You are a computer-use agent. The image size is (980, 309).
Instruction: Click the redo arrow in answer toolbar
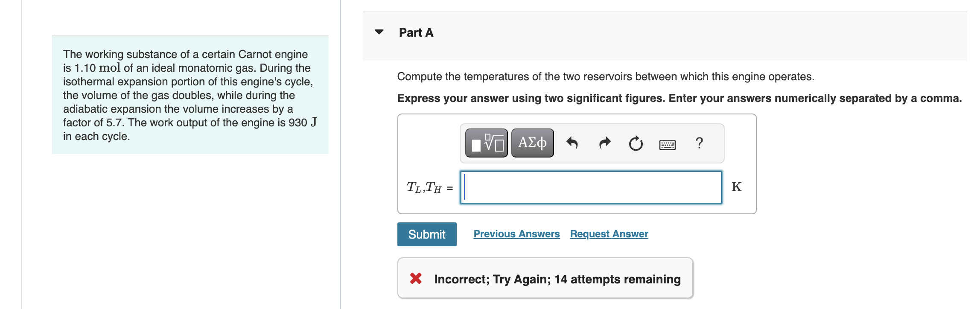(605, 143)
